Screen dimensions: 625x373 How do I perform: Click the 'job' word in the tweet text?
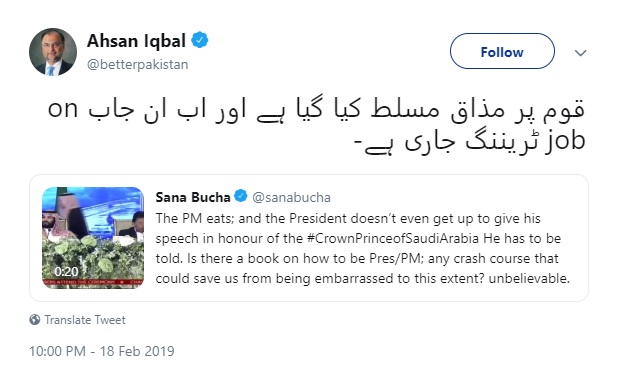(564, 141)
